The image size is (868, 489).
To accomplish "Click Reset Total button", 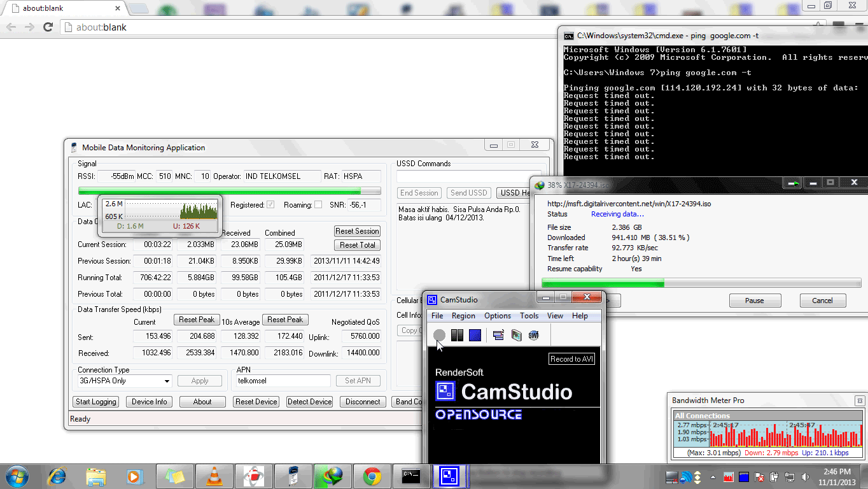I will click(x=358, y=245).
